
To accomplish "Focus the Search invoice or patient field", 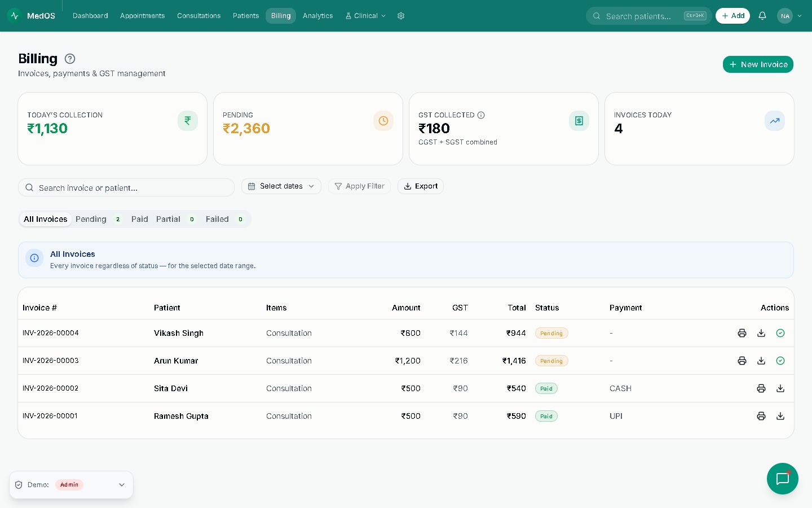I will tap(126, 187).
